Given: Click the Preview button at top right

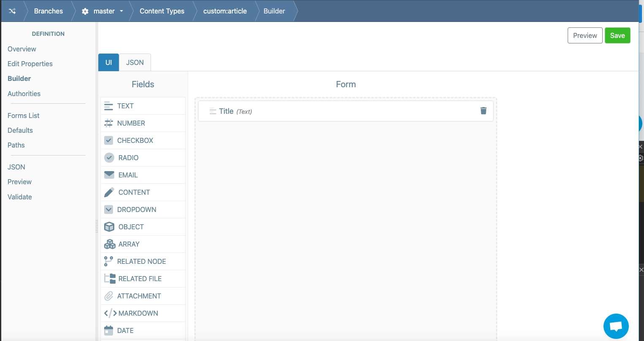Looking at the screenshot, I should coord(585,35).
